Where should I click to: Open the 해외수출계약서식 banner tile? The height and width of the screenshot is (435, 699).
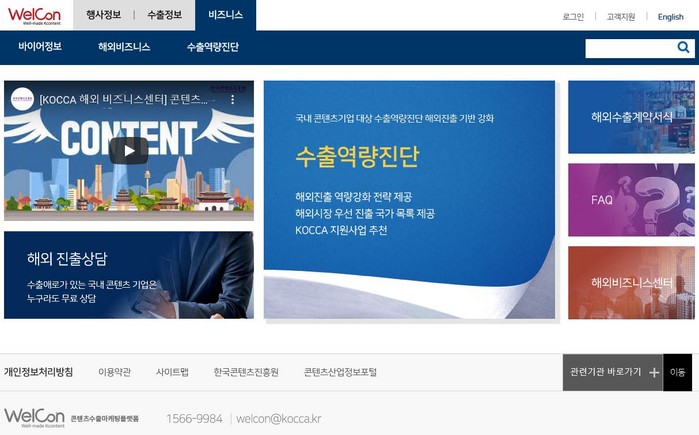(x=631, y=117)
